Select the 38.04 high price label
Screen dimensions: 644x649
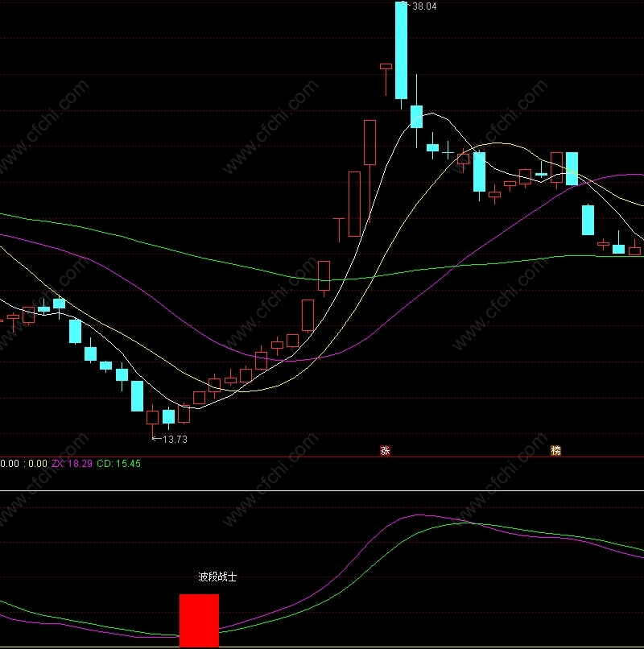pyautogui.click(x=424, y=6)
